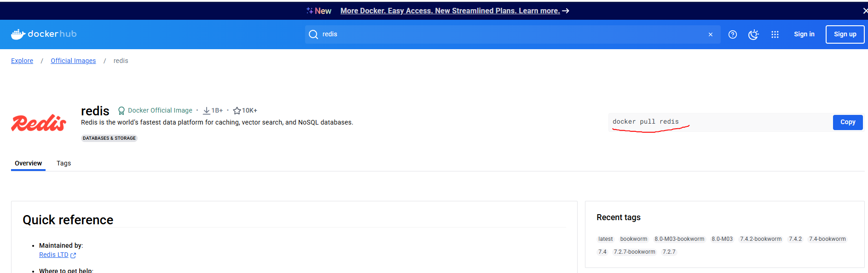Switch to the Tags tab
This screenshot has width=868, height=273.
pyautogui.click(x=64, y=163)
